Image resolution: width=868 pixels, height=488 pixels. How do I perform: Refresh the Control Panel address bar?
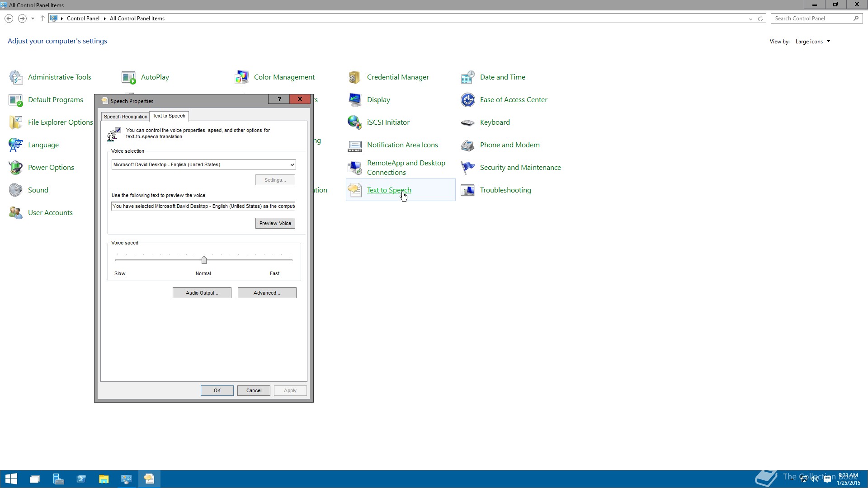coord(760,19)
